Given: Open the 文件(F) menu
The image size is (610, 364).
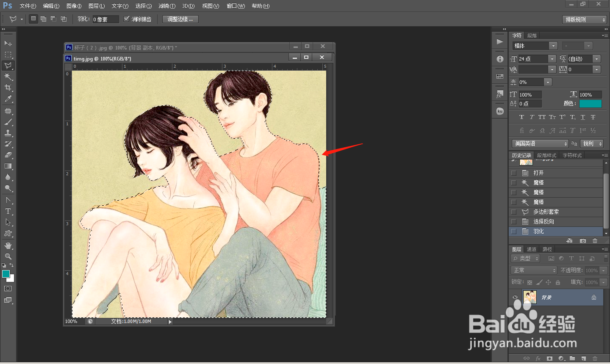Looking at the screenshot, I should [28, 6].
